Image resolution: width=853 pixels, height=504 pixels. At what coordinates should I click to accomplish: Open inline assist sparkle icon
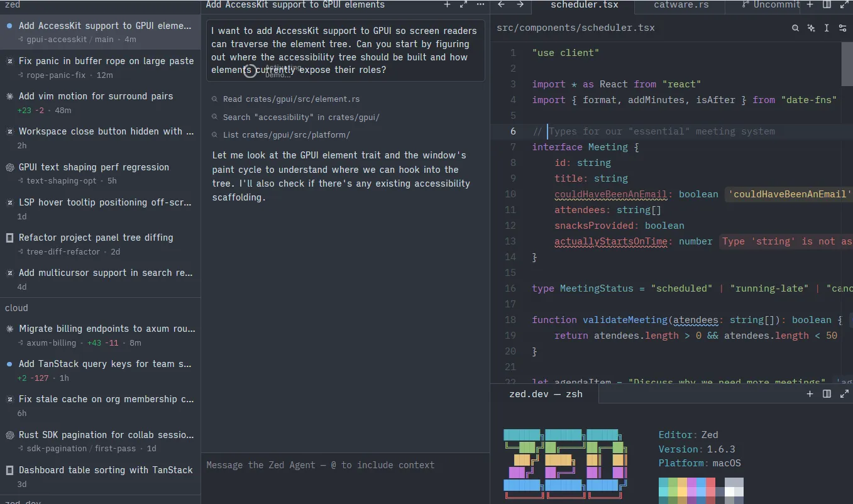pos(811,28)
